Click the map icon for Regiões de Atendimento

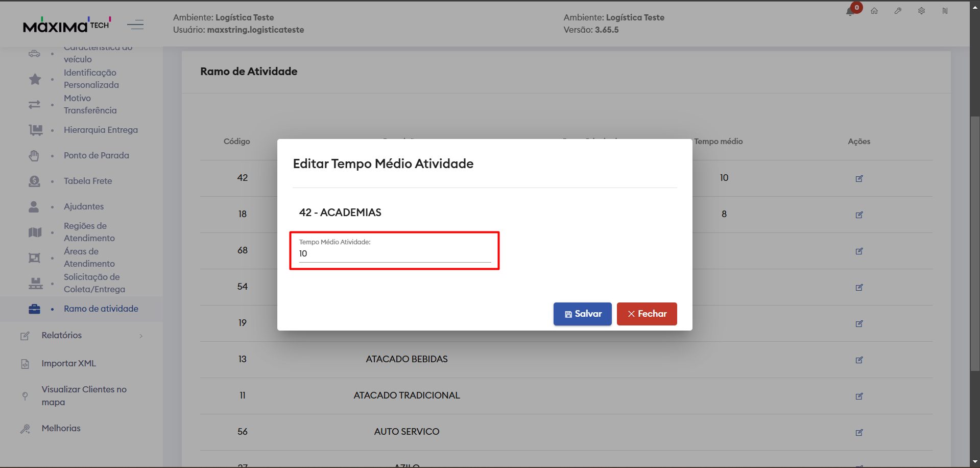point(35,232)
